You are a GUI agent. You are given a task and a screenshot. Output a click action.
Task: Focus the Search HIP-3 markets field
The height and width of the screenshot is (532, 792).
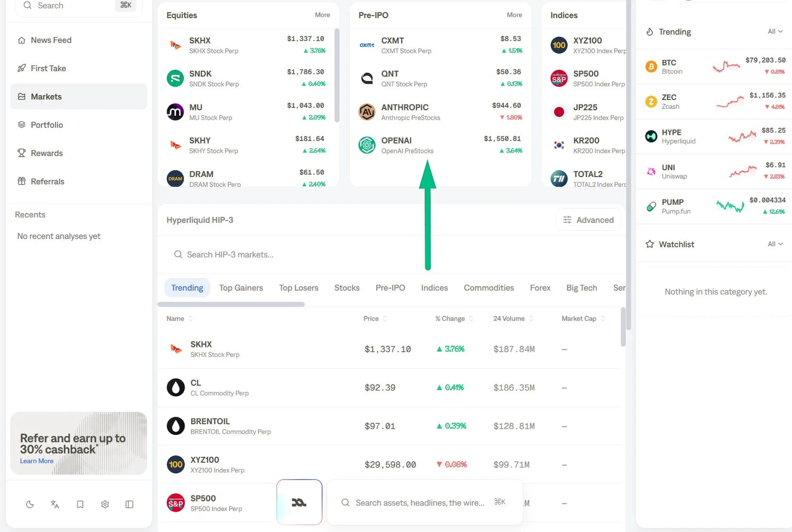[392, 254]
